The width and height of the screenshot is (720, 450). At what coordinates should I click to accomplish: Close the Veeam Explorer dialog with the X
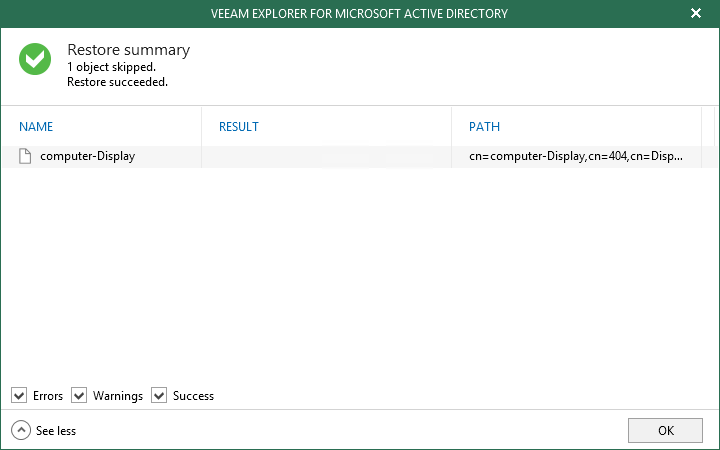pyautogui.click(x=696, y=13)
